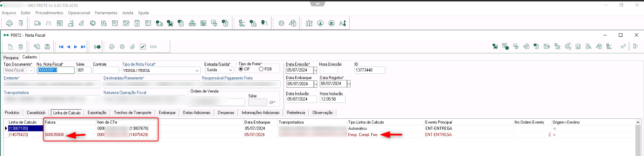Image resolution: width=644 pixels, height=156 pixels.
Task: Open the Janela menu
Action: (128, 13)
